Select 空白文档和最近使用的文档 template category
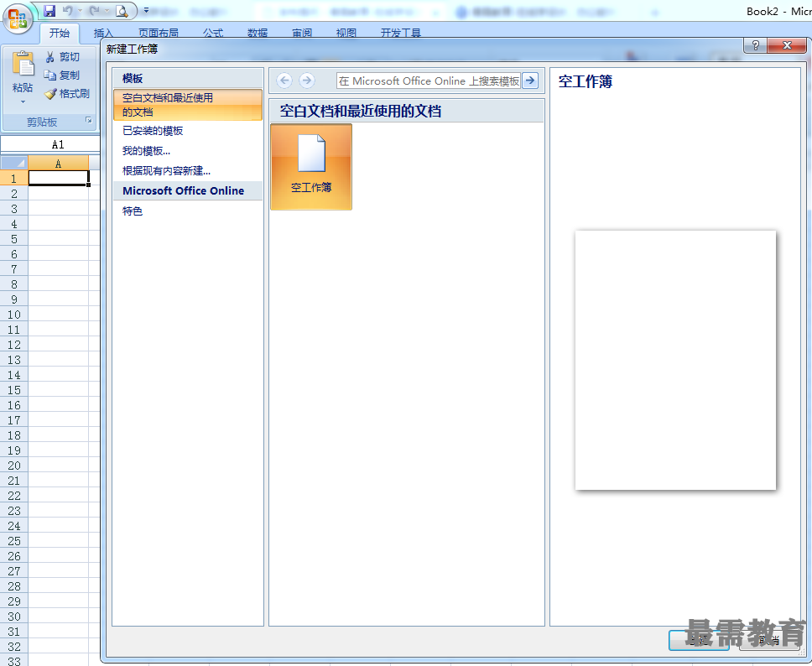The width and height of the screenshot is (812, 666). point(187,105)
